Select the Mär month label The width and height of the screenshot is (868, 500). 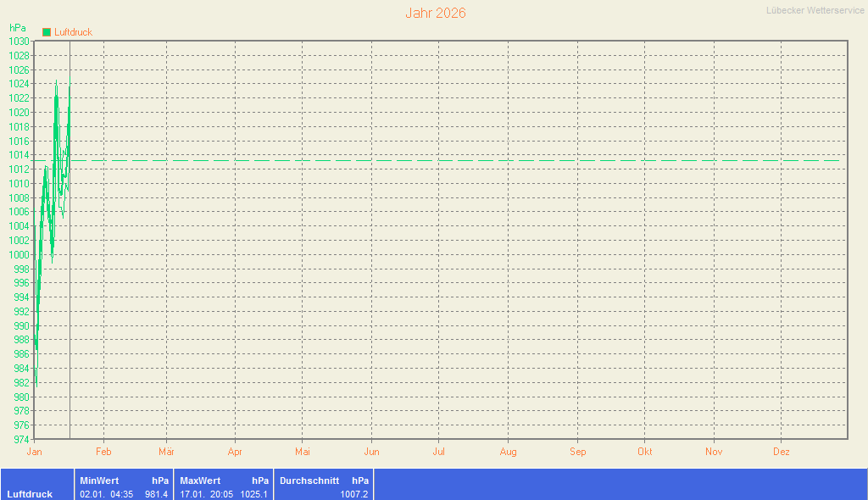click(x=166, y=453)
